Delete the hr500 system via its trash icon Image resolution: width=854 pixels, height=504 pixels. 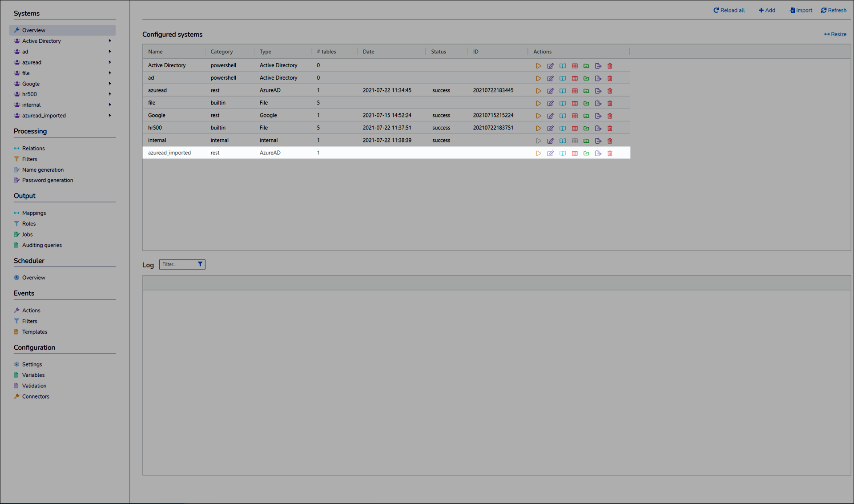(610, 128)
